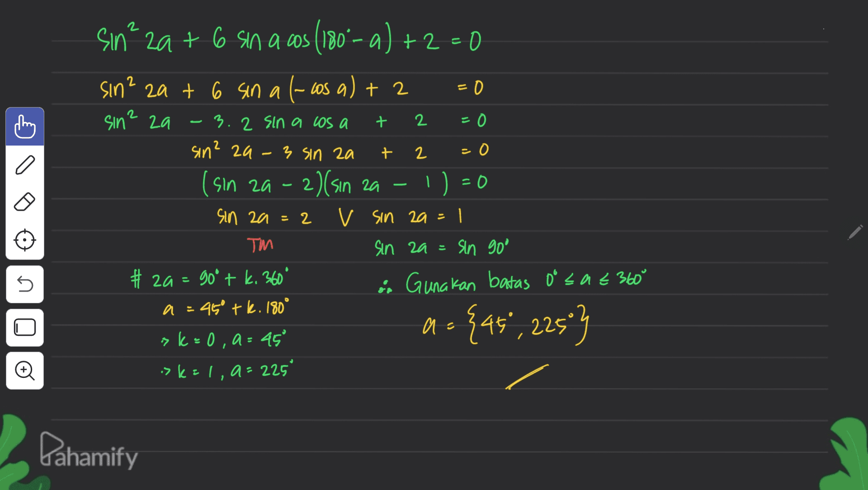Image resolution: width=868 pixels, height=490 pixels.
Task: Click the line 'sin 2a = sin 90°'
Action: pos(441,248)
